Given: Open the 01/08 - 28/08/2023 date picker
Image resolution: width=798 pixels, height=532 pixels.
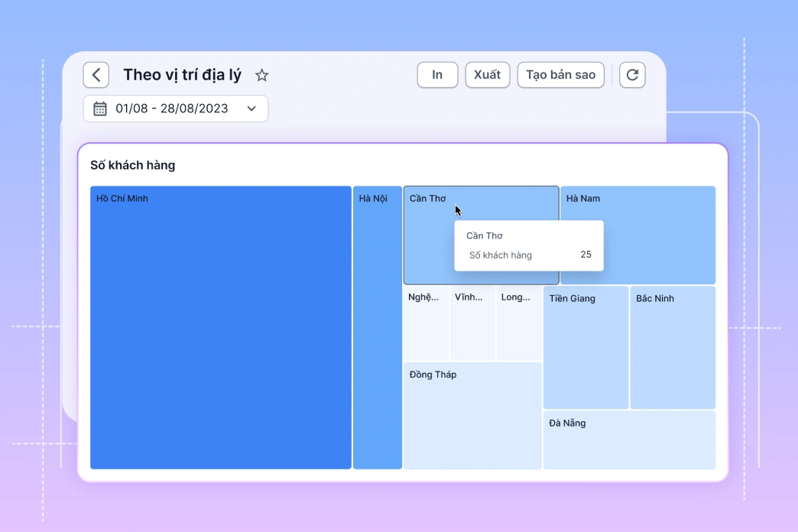Looking at the screenshot, I should pos(172,109).
